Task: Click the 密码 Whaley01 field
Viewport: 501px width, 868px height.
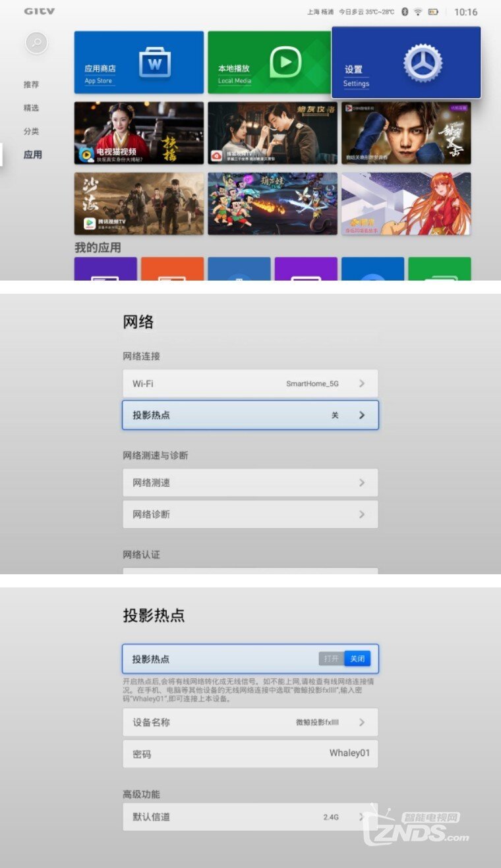Action: [x=250, y=753]
